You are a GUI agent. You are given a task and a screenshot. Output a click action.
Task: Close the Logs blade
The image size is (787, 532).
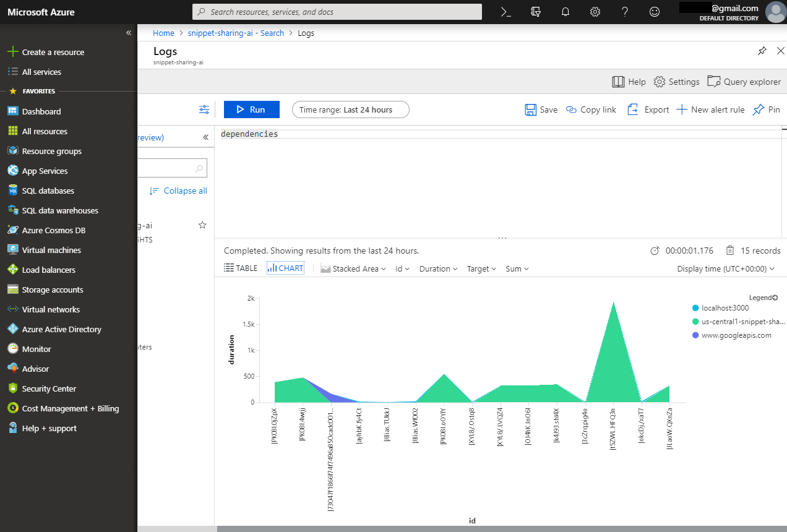780,51
